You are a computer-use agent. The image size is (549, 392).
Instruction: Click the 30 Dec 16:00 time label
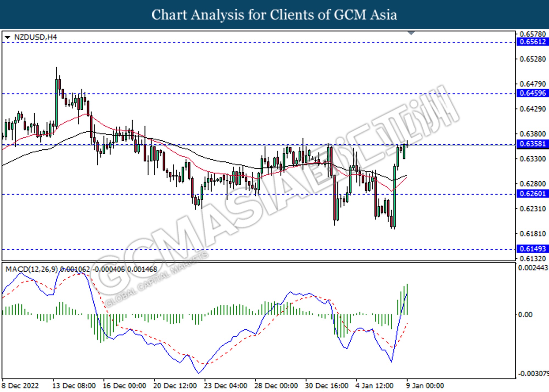326,386
